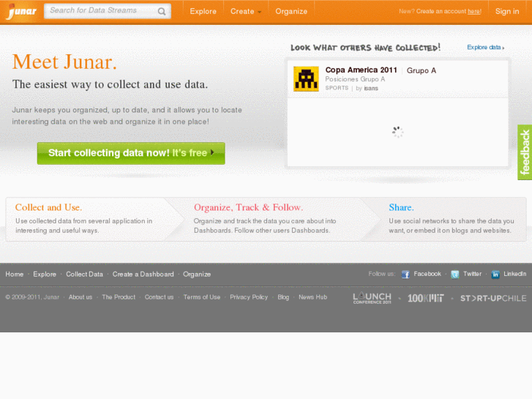Screen dimensions: 532x399
Task: Open the Explore menu in the header
Action: pos(203,11)
